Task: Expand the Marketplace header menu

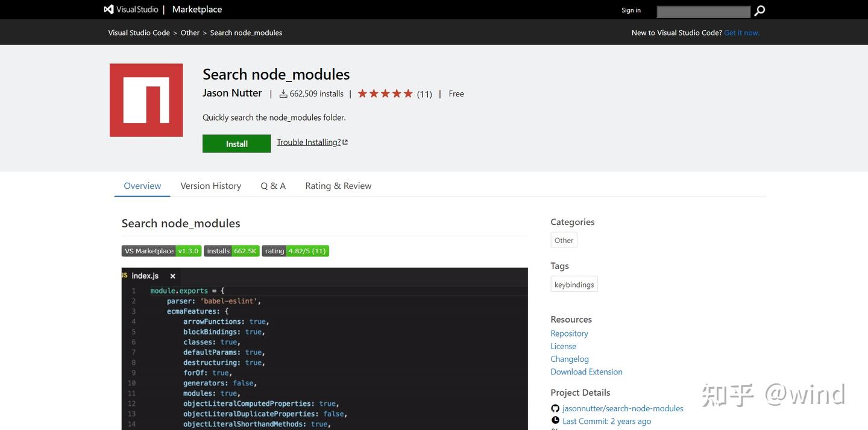Action: [197, 9]
